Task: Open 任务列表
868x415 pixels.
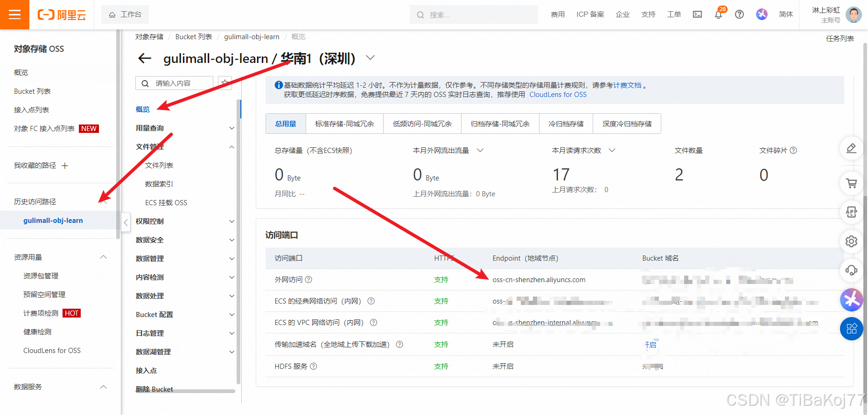Action: [x=840, y=38]
